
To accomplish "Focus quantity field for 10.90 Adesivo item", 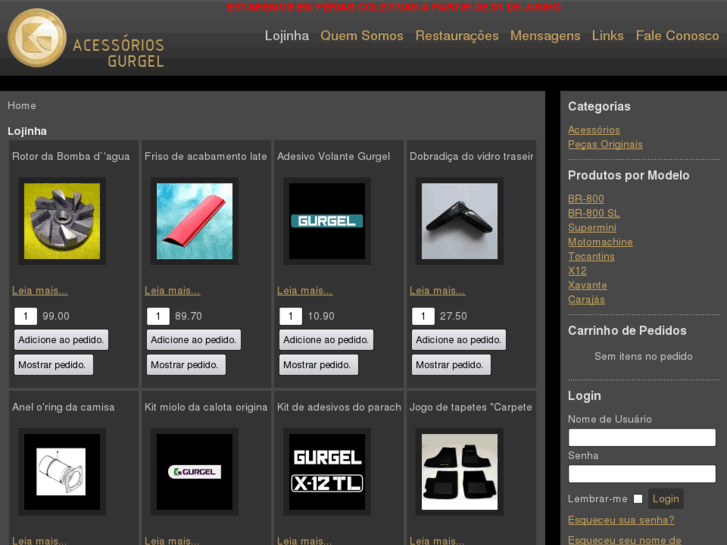I will [291, 316].
